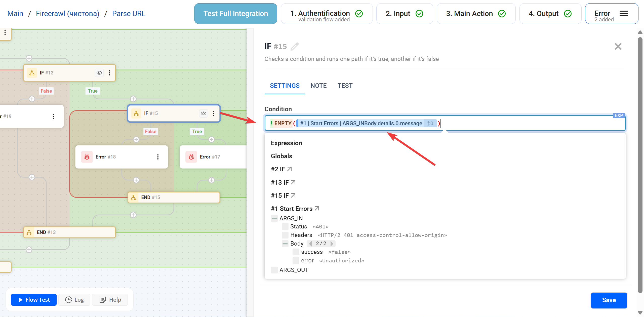
Task: Collapse the Body tree node
Action: (x=285, y=244)
